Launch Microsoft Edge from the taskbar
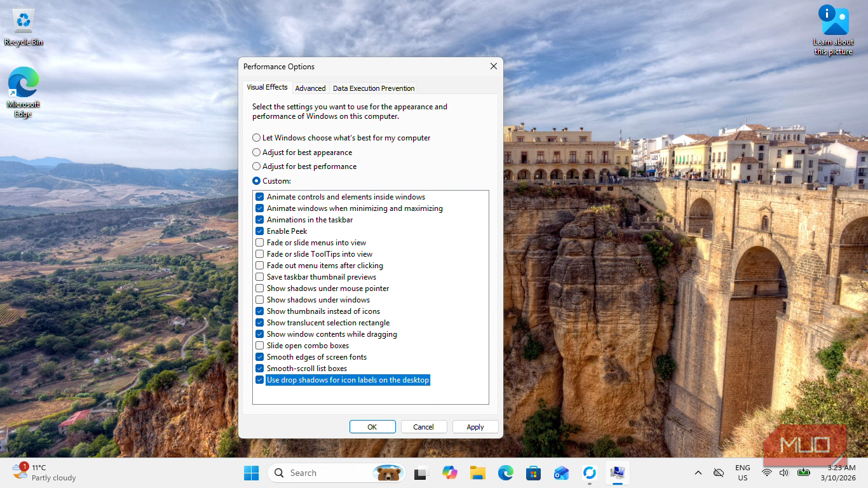The height and width of the screenshot is (488, 868). (506, 473)
